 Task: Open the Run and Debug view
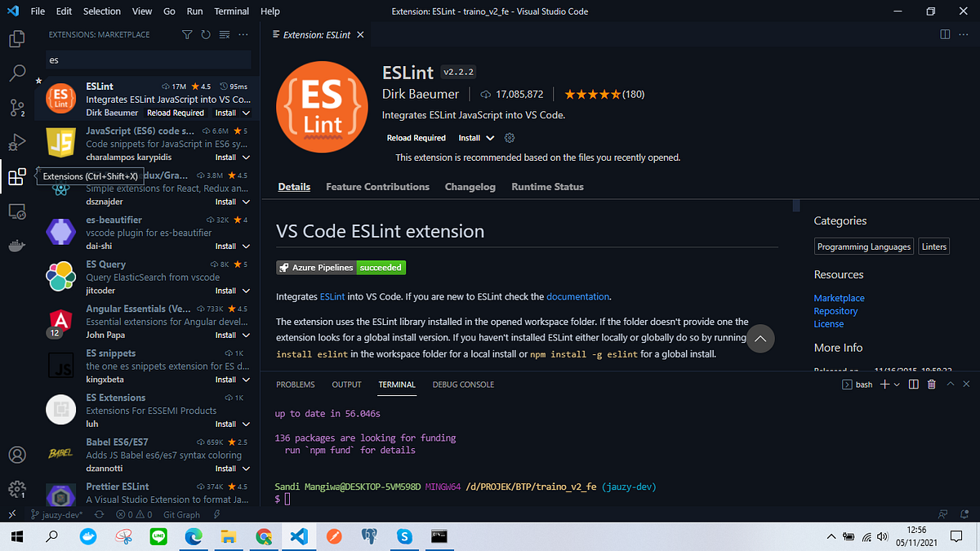[15, 142]
